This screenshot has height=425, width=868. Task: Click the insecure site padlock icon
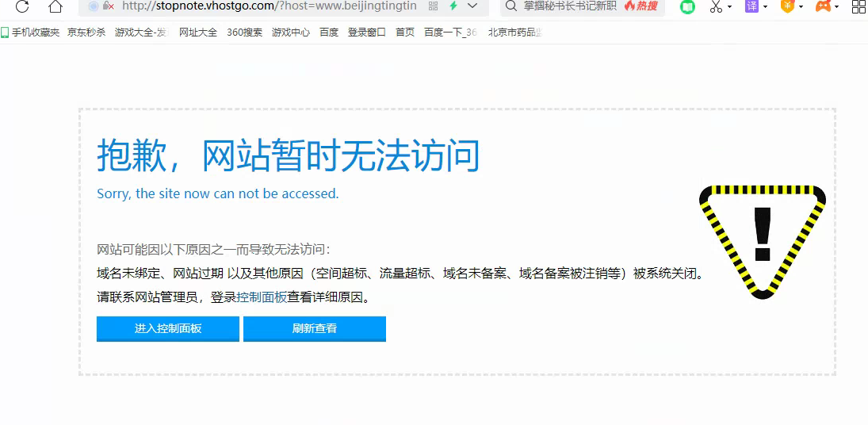coord(107,6)
